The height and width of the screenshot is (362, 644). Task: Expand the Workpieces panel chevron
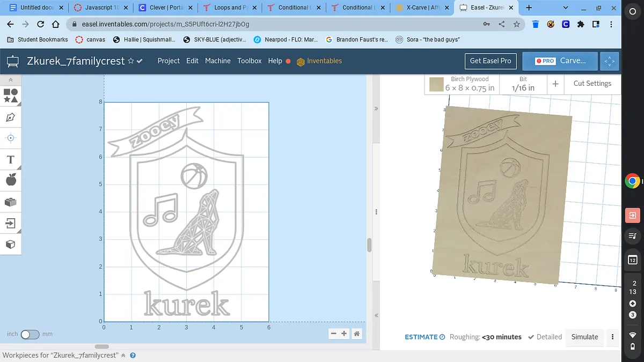point(123,355)
